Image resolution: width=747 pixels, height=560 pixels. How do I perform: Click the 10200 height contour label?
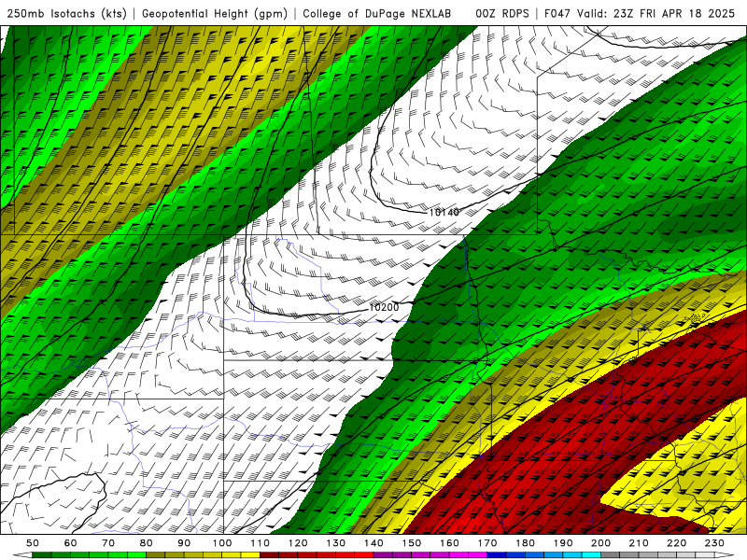pyautogui.click(x=384, y=308)
